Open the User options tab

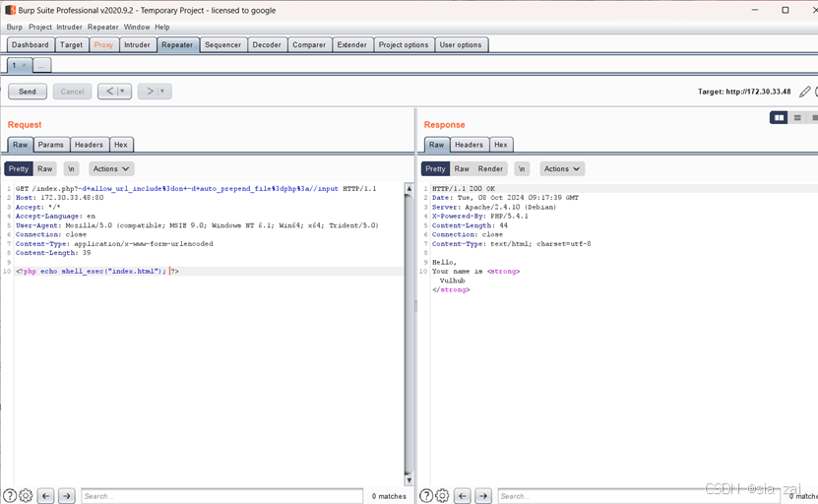pyautogui.click(x=461, y=45)
